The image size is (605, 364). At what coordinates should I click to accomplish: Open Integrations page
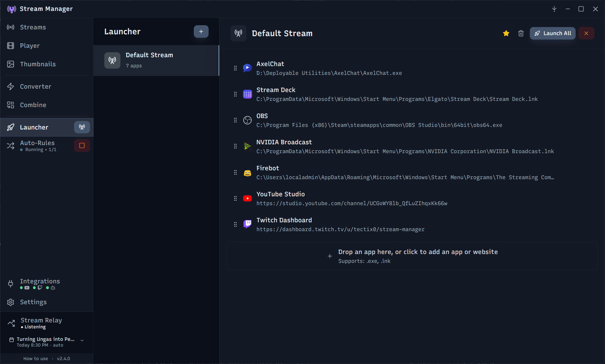(47, 284)
